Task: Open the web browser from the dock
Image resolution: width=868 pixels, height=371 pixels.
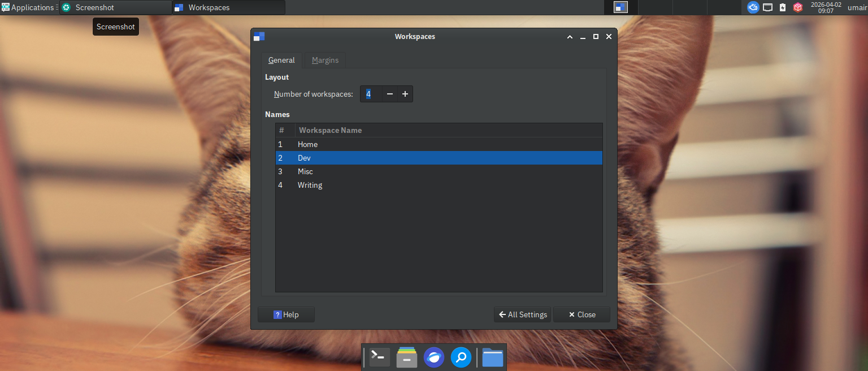Action: click(433, 357)
